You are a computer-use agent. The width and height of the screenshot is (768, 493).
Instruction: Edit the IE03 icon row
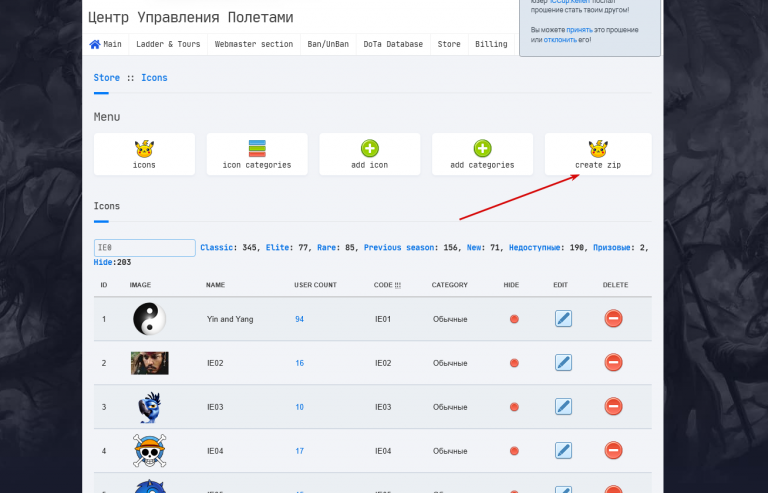(563, 406)
